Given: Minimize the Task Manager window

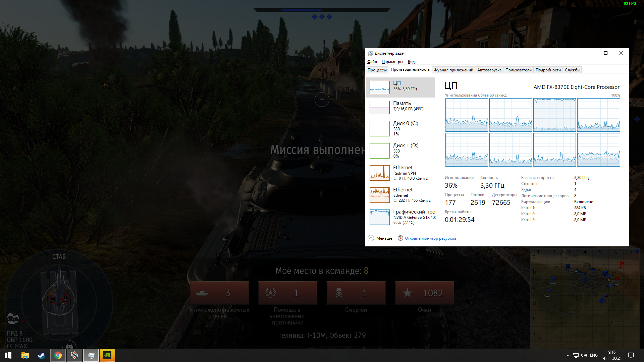Looking at the screenshot, I should click(590, 53).
